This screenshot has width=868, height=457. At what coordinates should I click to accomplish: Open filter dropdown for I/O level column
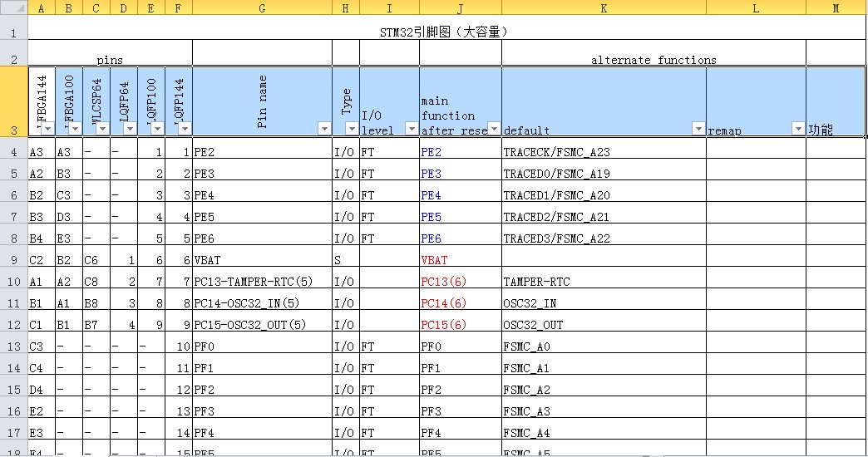(x=412, y=129)
